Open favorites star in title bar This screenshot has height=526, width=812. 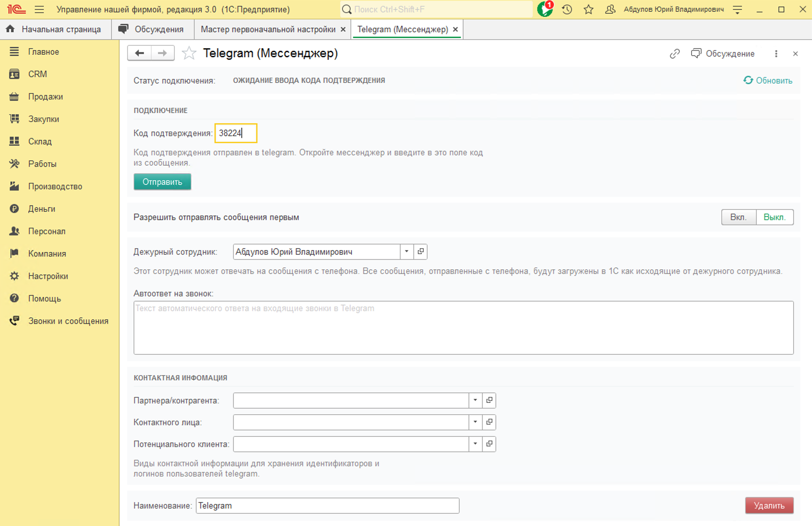589,9
